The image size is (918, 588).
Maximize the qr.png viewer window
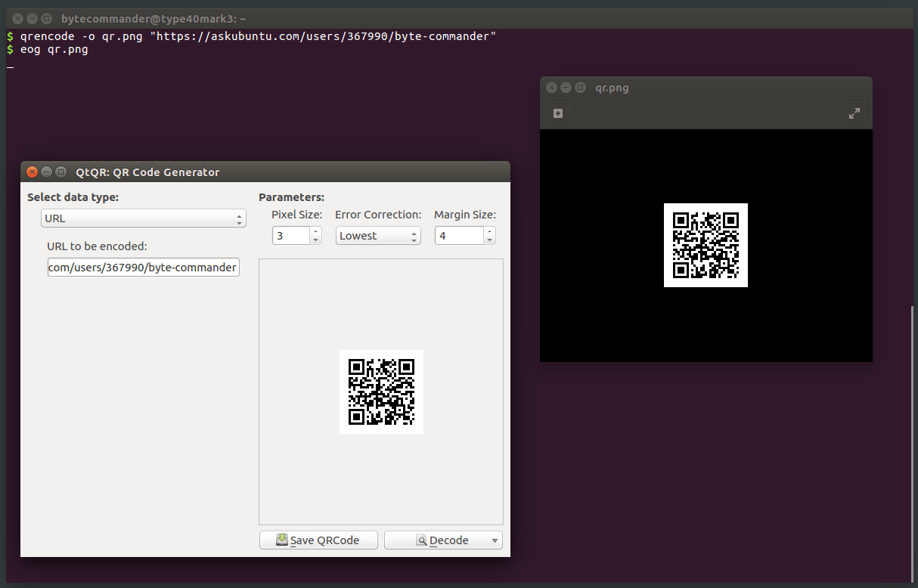pos(581,88)
